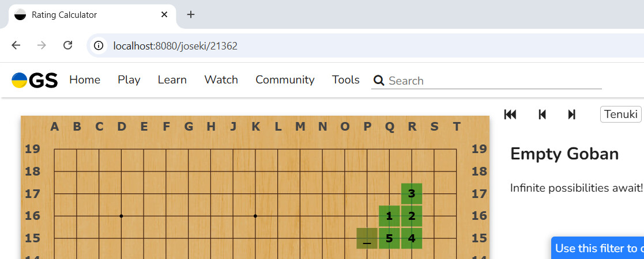Click the search magnifier icon

pos(379,81)
